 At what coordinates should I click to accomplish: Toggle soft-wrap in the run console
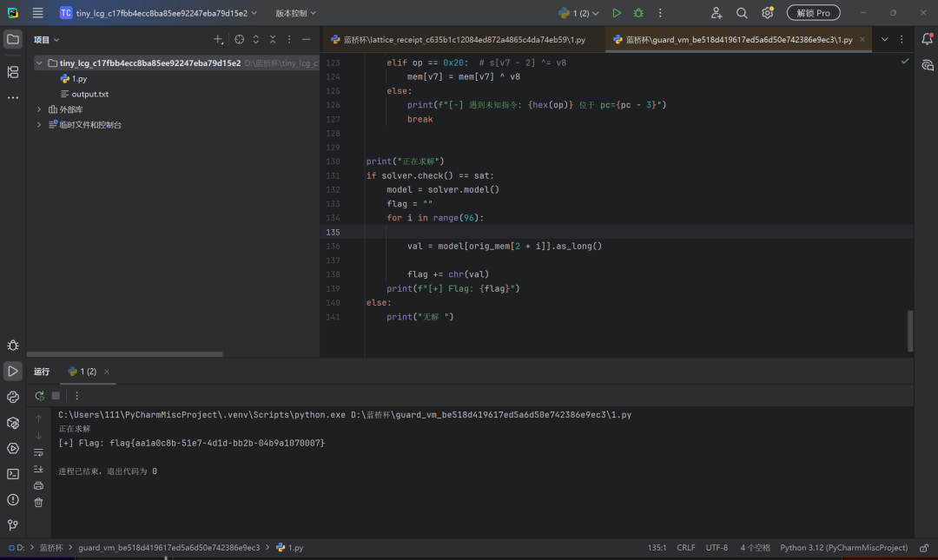38,452
